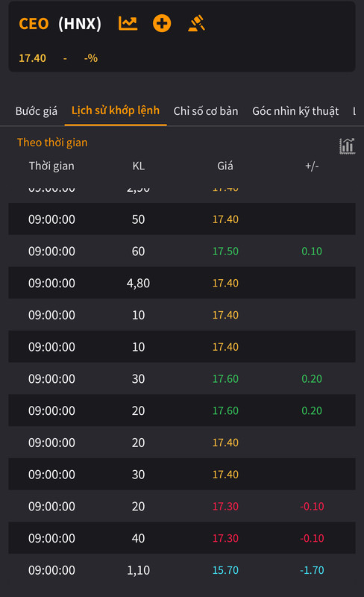Select the row with volume 40 at 17.30
This screenshot has height=597, width=364.
point(182,538)
